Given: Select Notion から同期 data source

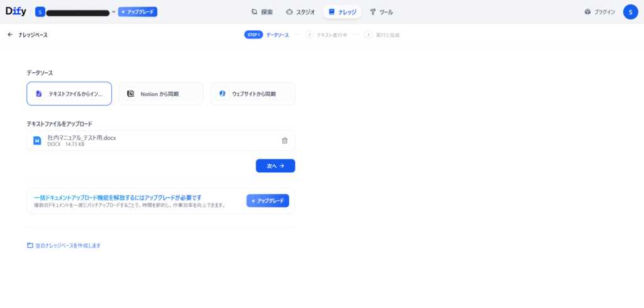Looking at the screenshot, I should [161, 94].
